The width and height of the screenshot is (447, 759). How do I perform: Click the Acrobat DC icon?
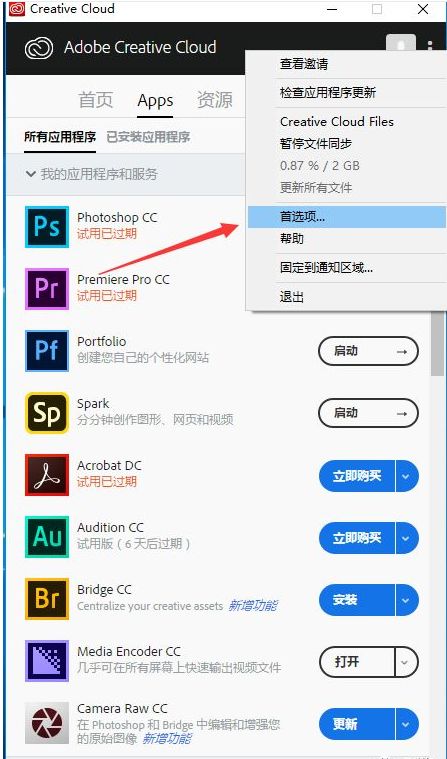click(46, 474)
